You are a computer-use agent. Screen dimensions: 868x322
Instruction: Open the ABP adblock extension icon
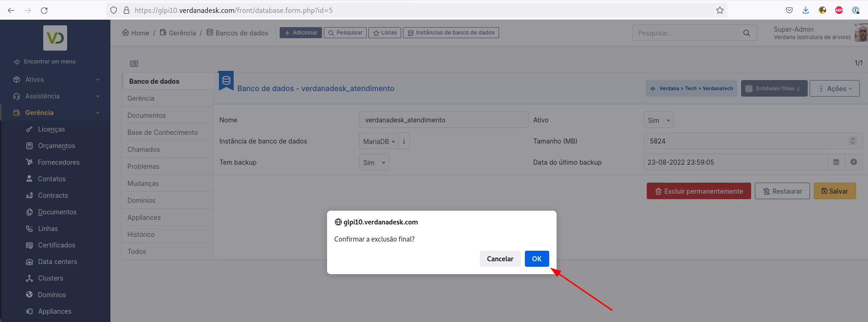click(839, 10)
